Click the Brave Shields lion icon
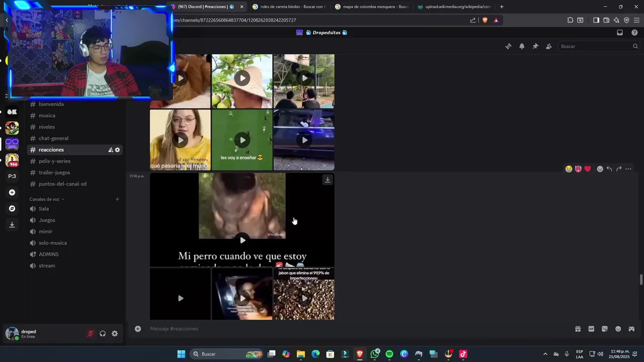Screen dimensions: 644x362 [x=485, y=20]
